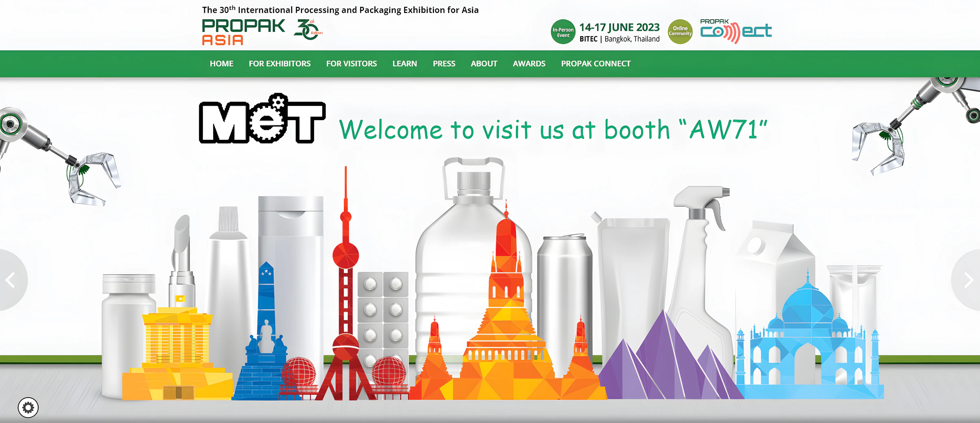Open the HOME menu item

(221, 64)
